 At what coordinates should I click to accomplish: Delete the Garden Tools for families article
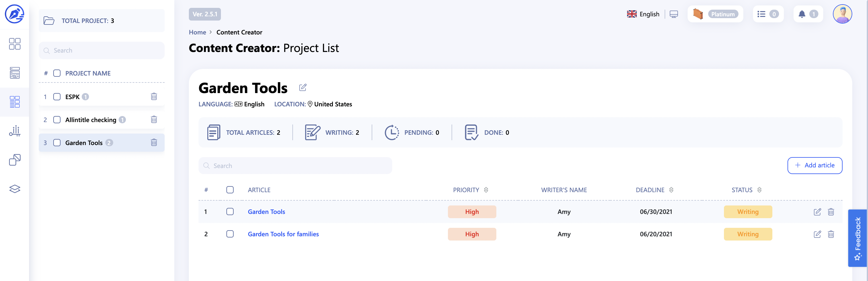(x=831, y=234)
